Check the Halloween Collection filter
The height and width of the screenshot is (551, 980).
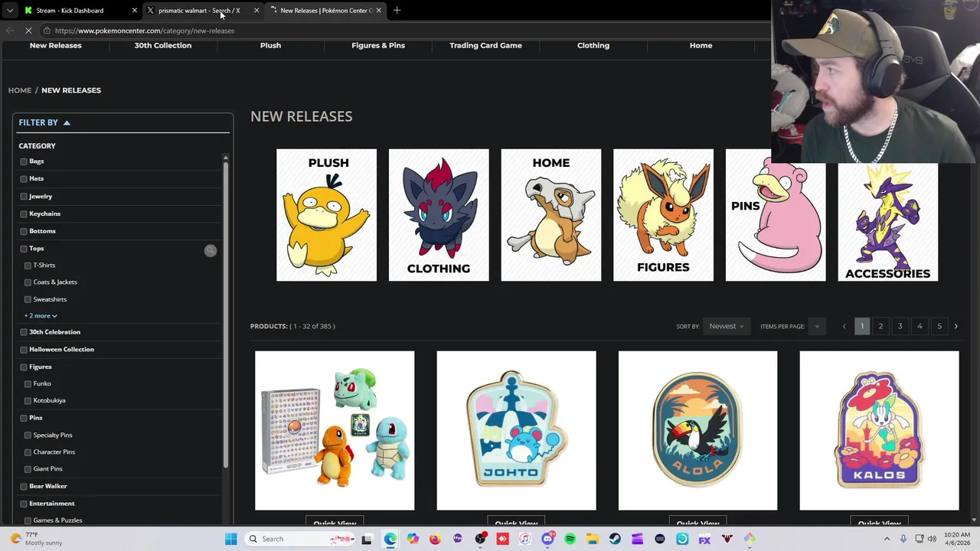[x=24, y=350]
